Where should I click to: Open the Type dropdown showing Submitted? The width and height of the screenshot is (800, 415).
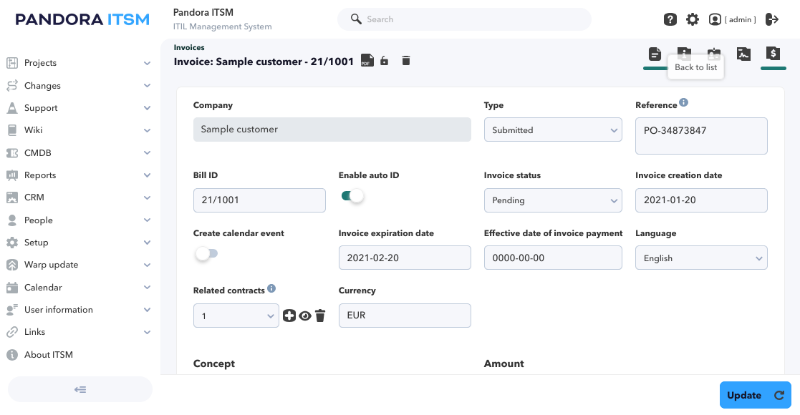pyautogui.click(x=553, y=130)
